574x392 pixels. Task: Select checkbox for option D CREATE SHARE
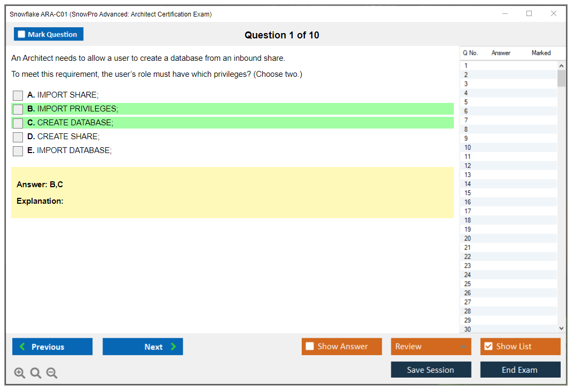click(18, 137)
